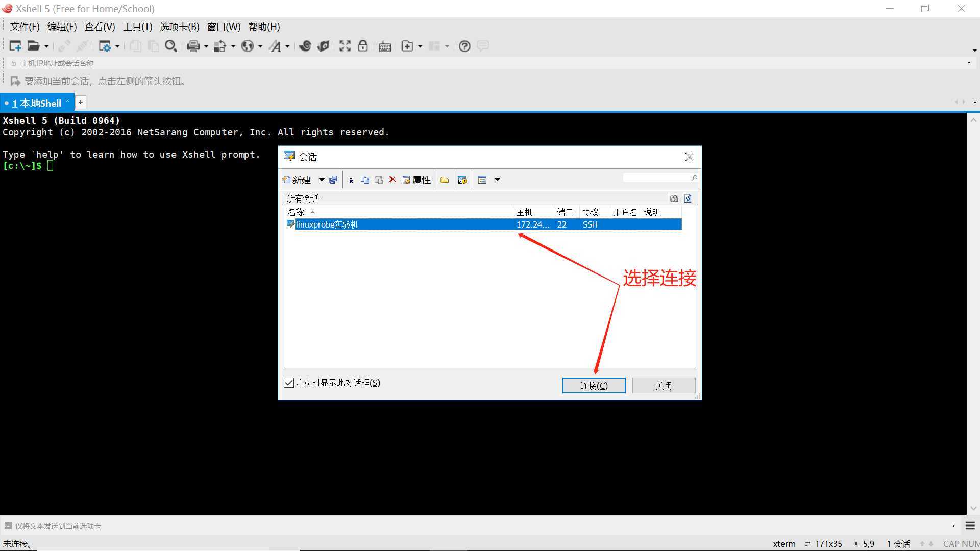Expand the Print dropdown arrow
This screenshot has width=980, height=551.
206,46
